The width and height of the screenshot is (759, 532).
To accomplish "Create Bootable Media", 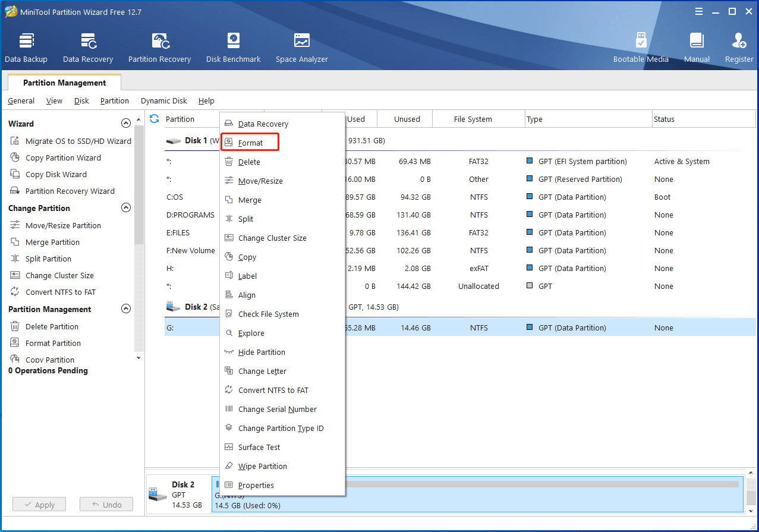I will click(641, 48).
